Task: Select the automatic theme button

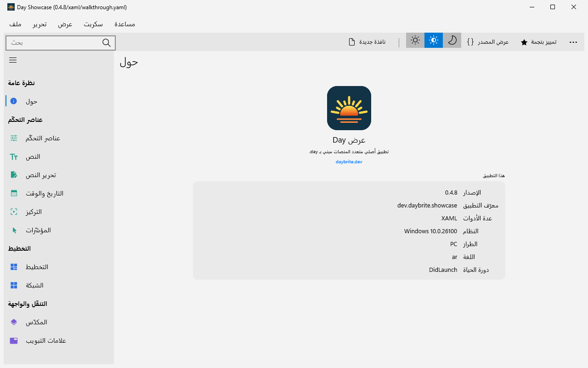Action: (434, 40)
